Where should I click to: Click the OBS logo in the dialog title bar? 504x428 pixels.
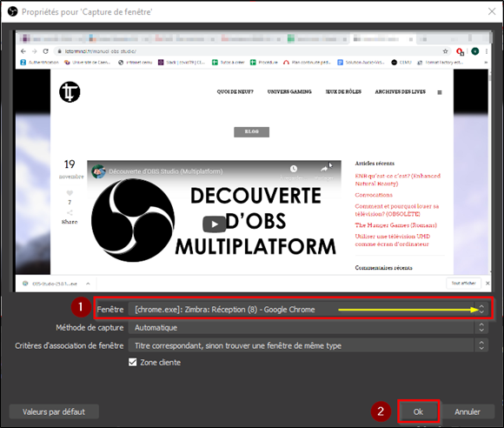12,11
